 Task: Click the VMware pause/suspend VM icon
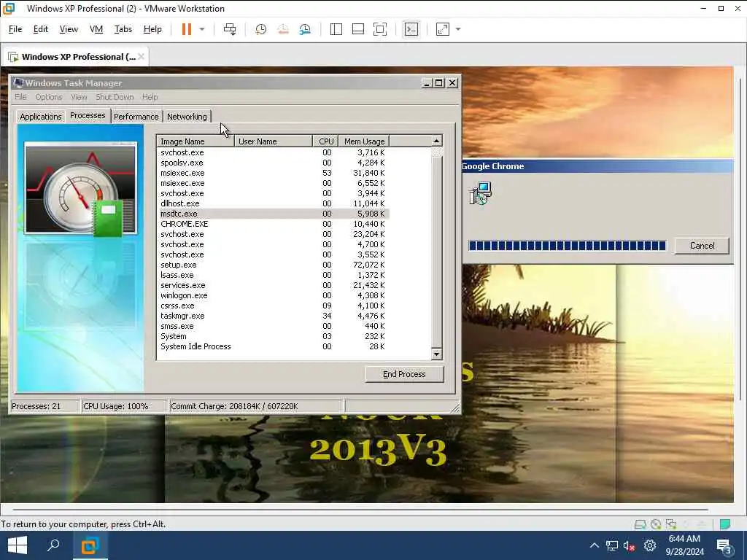[186, 29]
